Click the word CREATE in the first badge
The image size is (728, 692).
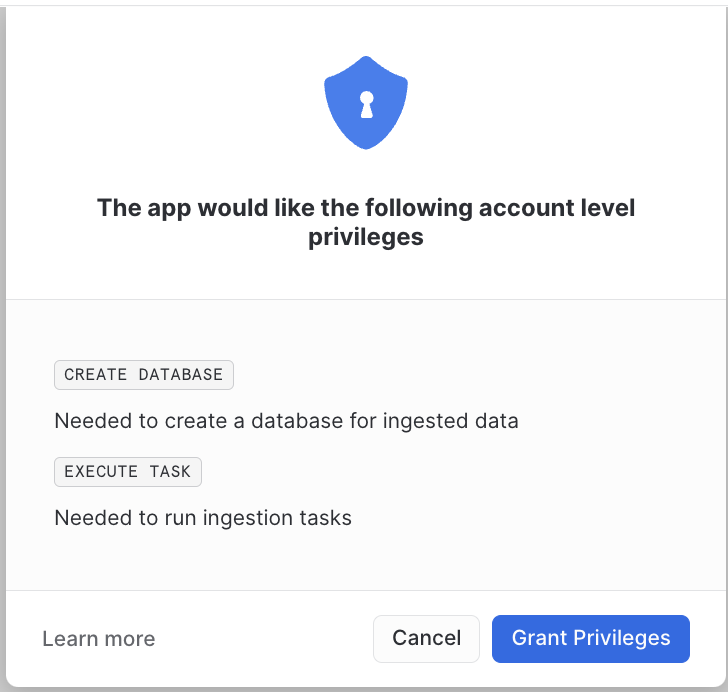click(96, 375)
